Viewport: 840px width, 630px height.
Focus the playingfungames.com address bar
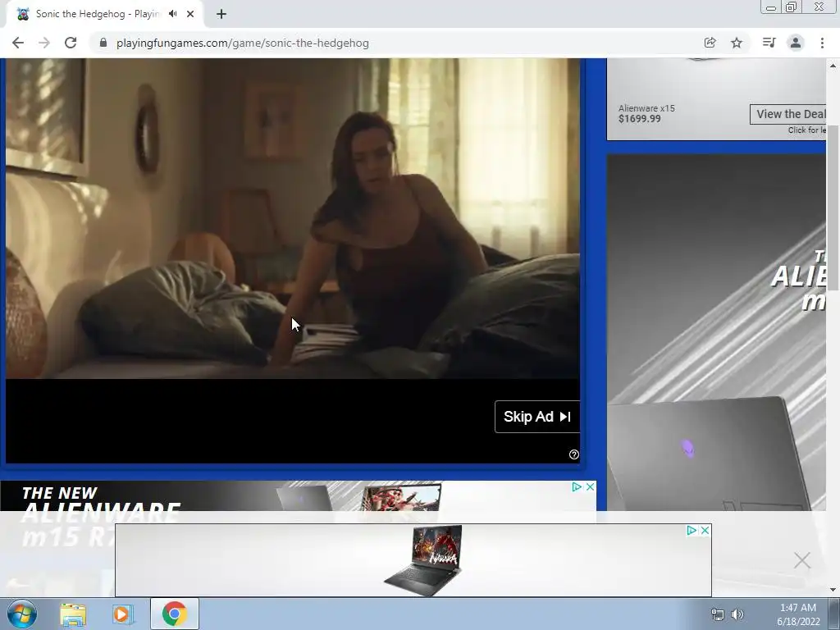[242, 43]
